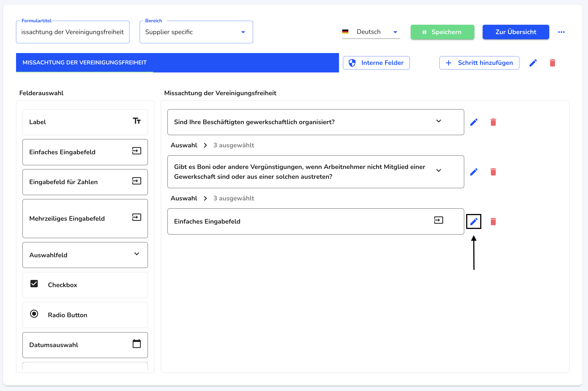Click the German flag icon
This screenshot has height=391, width=588.
pos(345,32)
